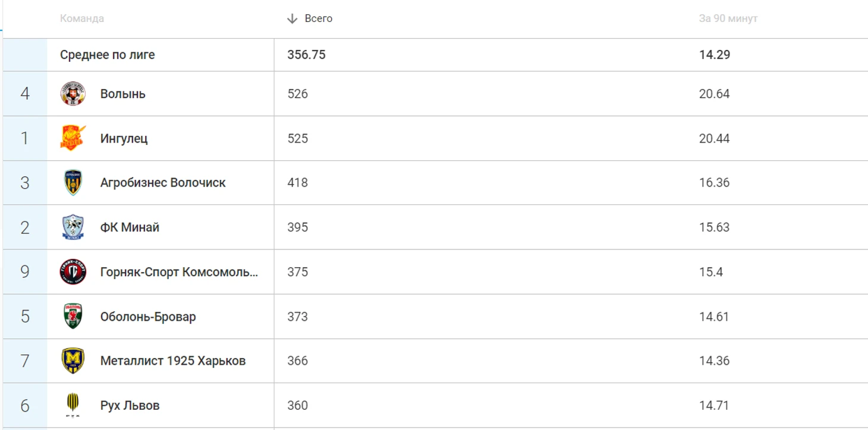Sort table by Всего column header

point(319,18)
